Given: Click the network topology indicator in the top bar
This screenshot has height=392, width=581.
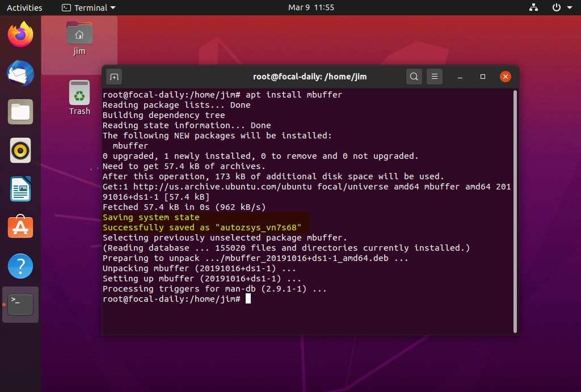Looking at the screenshot, I should tap(533, 7).
